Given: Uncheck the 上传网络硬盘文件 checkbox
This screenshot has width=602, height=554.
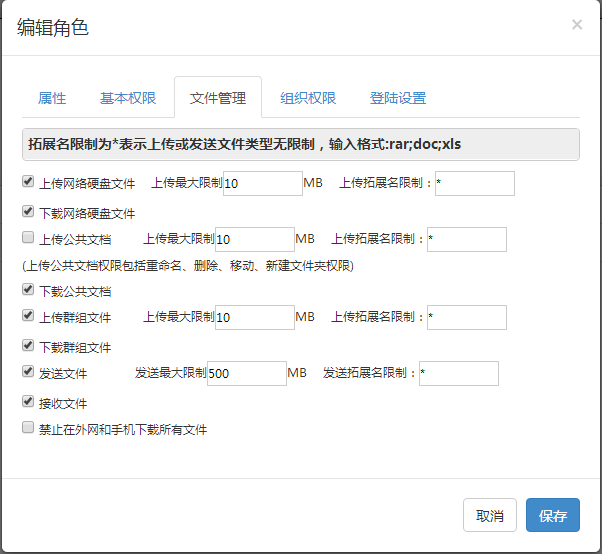Looking at the screenshot, I should tap(28, 181).
